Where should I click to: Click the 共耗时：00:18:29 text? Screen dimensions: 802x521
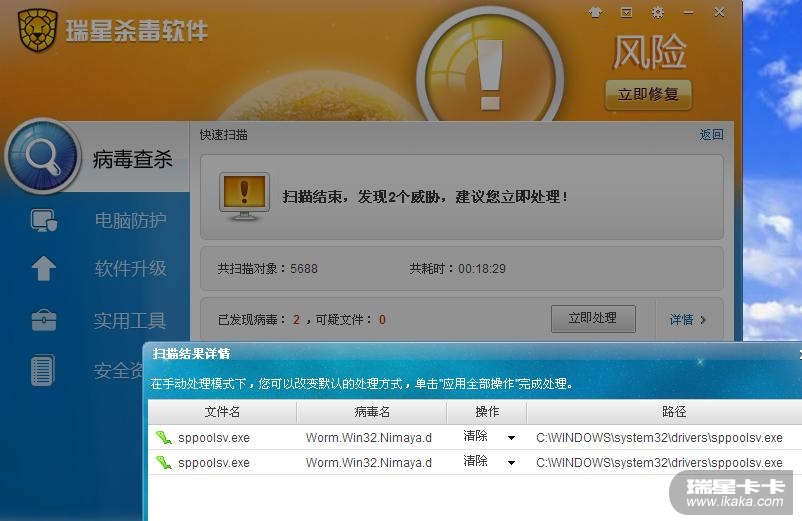[457, 268]
